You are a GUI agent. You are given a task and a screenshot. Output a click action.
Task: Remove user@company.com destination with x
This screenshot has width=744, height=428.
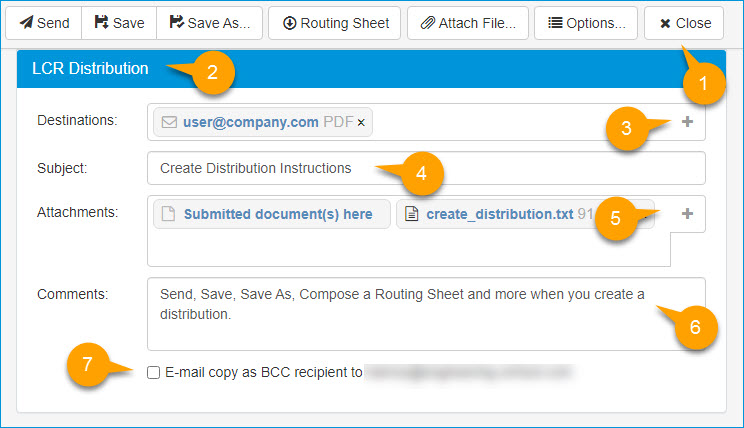click(x=361, y=123)
